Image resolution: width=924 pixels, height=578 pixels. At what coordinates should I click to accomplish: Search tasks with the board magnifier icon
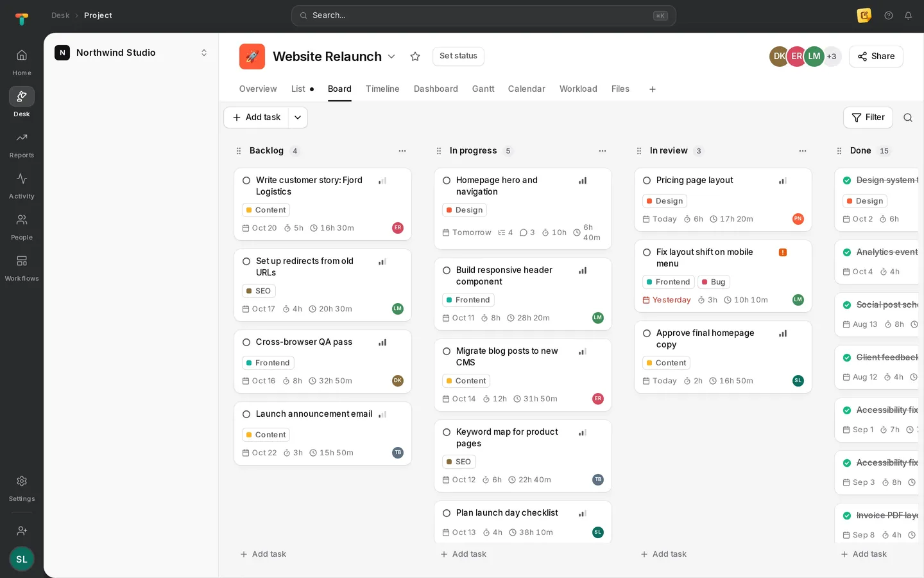point(908,118)
